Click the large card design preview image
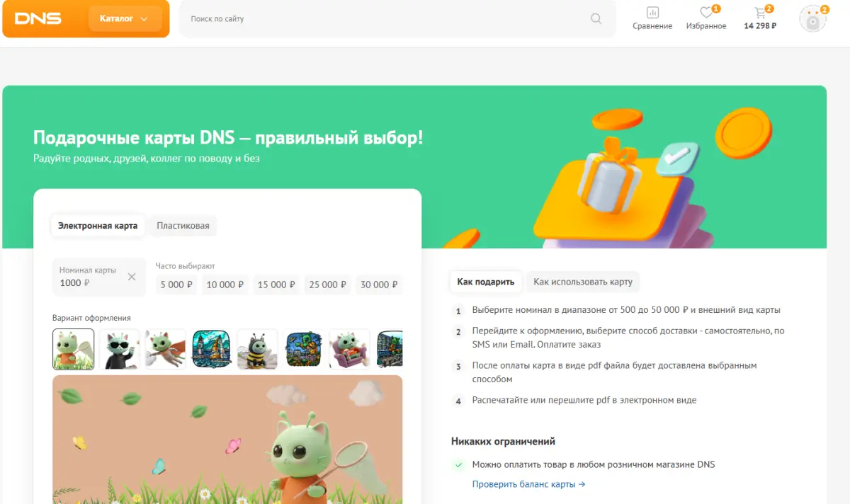The height and width of the screenshot is (504, 850). [227, 439]
